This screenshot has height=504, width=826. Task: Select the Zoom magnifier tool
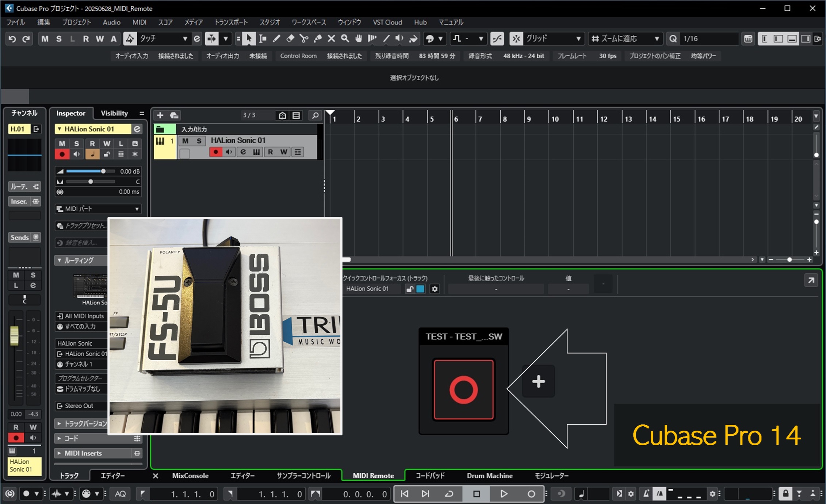[345, 39]
